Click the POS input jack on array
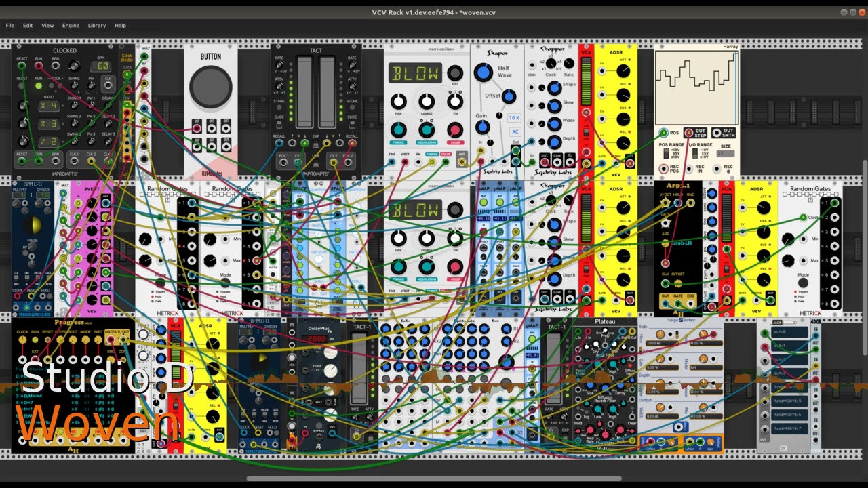 (x=665, y=133)
